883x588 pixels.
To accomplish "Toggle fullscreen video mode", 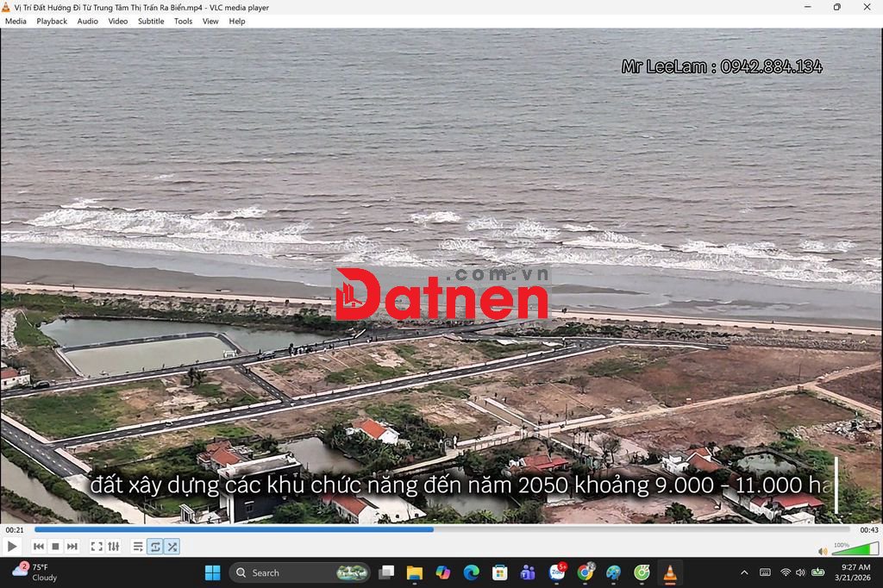I will pos(97,547).
